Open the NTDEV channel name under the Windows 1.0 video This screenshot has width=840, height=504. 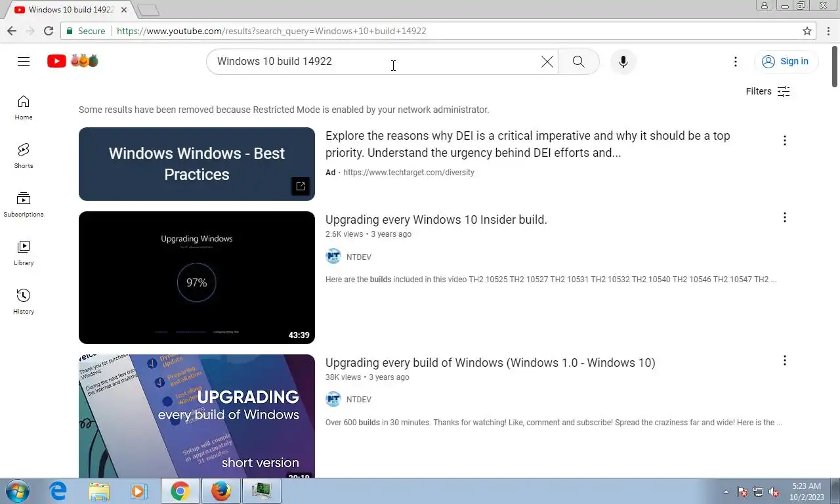coord(359,400)
